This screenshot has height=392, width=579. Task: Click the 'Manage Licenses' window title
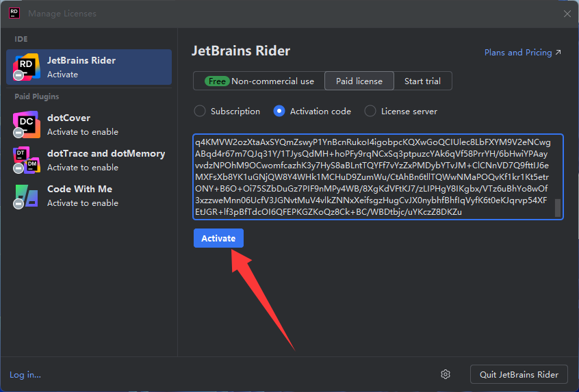[62, 14]
